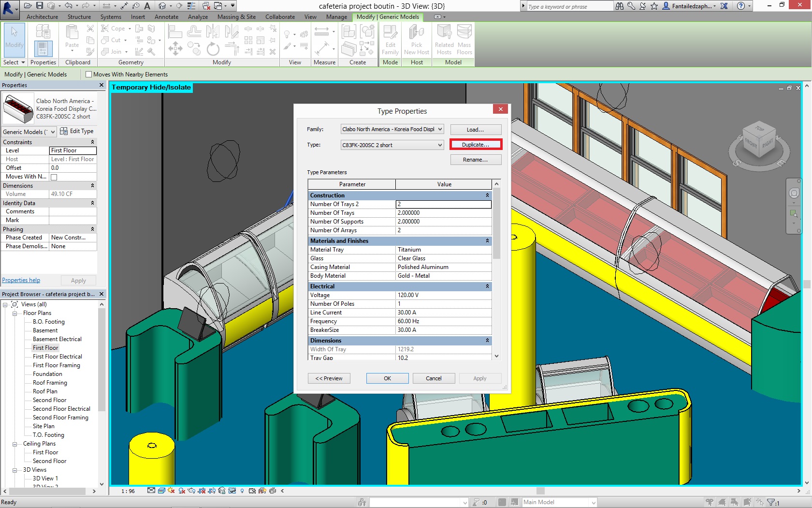Open the Annotate ribbon tab
The width and height of the screenshot is (812, 508).
166,17
